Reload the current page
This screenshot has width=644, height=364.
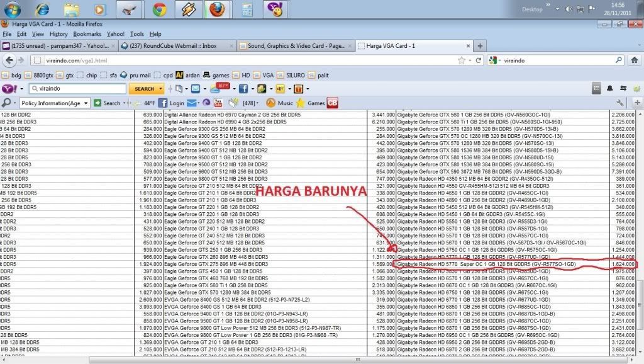[x=479, y=60]
